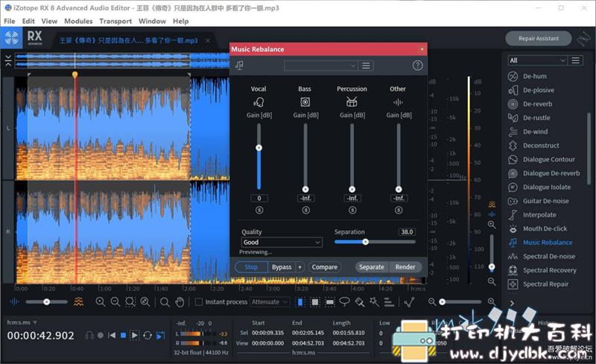This screenshot has height=364, width=596.
Task: Open Dialogue Contour module
Action: click(x=548, y=159)
